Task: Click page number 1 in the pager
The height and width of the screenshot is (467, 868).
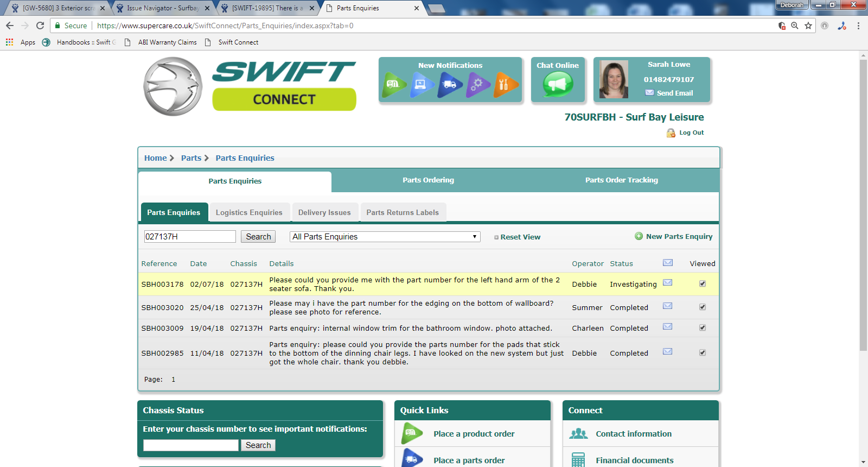Action: [x=174, y=380]
